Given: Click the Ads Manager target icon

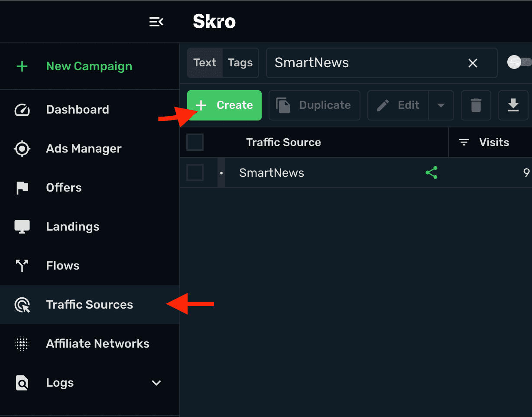Looking at the screenshot, I should click(x=22, y=149).
